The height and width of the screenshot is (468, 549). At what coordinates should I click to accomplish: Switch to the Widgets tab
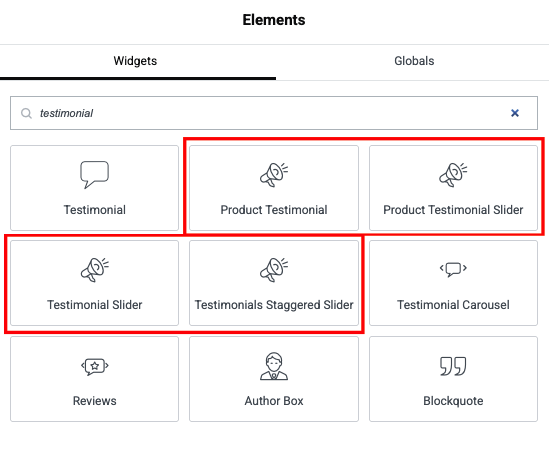pos(135,61)
